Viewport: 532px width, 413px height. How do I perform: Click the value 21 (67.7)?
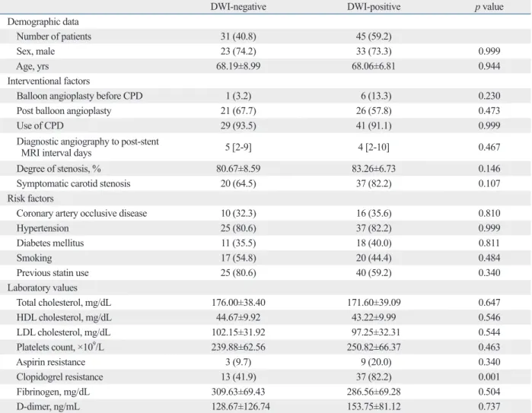tap(238, 111)
